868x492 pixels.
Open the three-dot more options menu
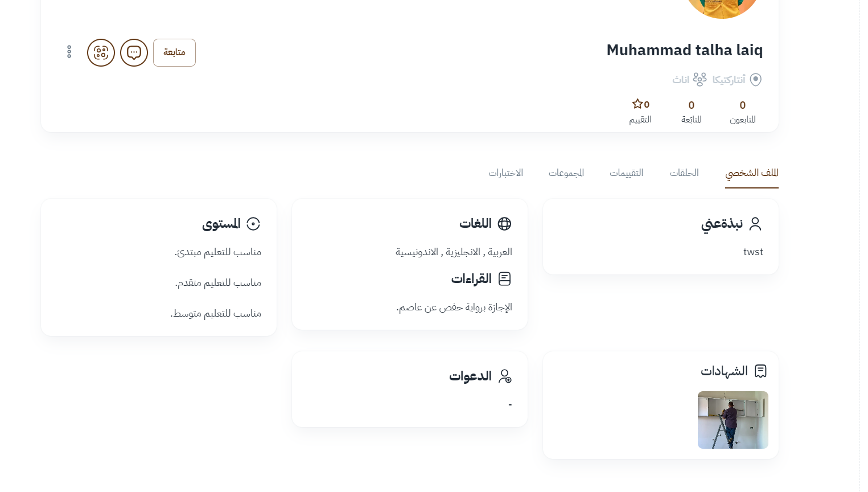(69, 52)
